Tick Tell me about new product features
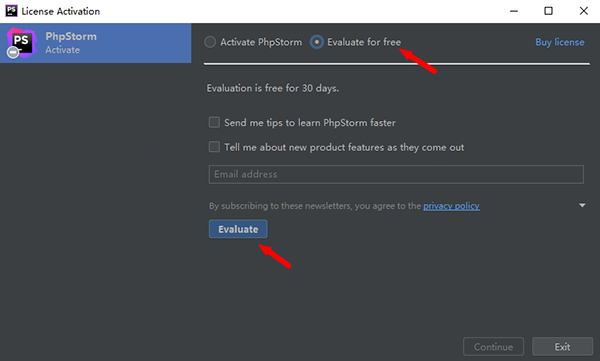Viewport: 600px width, 361px height. [x=214, y=147]
